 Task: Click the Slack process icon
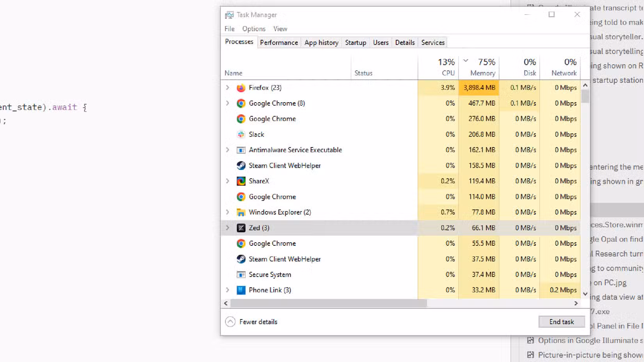coord(241,135)
